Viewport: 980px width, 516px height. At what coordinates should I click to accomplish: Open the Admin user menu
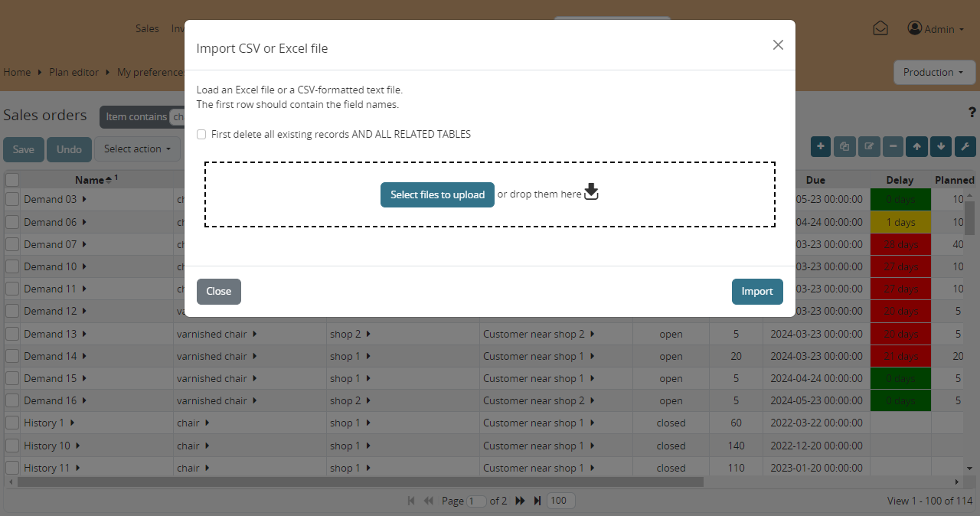click(936, 28)
